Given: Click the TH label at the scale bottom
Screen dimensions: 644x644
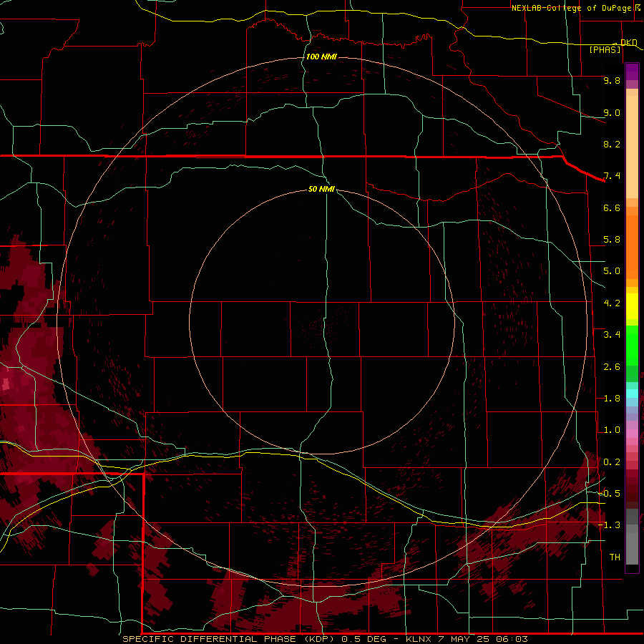Looking at the screenshot, I should (x=615, y=557).
